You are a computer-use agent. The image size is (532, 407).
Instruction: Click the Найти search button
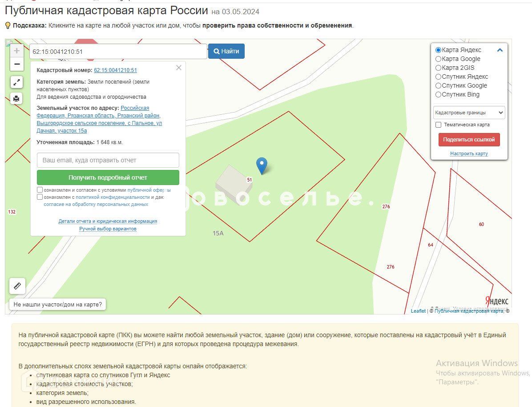(226, 51)
